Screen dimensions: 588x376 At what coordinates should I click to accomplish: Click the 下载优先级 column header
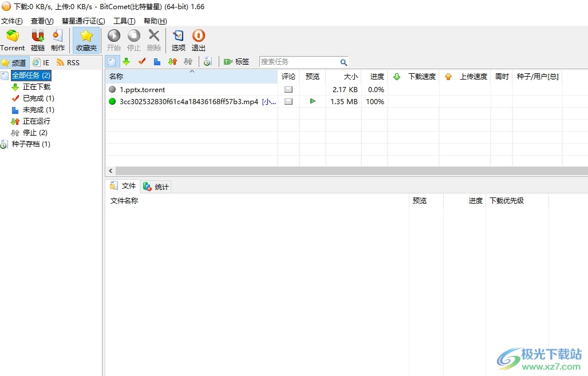pyautogui.click(x=517, y=201)
